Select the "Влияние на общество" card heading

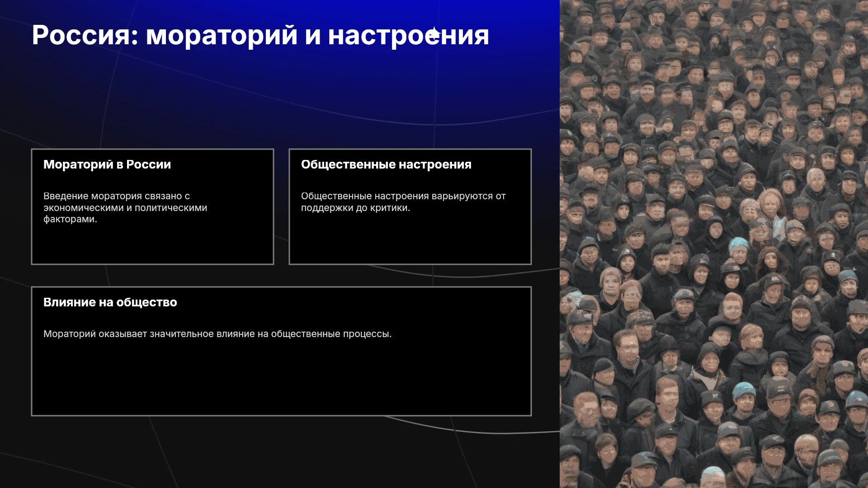pos(110,302)
